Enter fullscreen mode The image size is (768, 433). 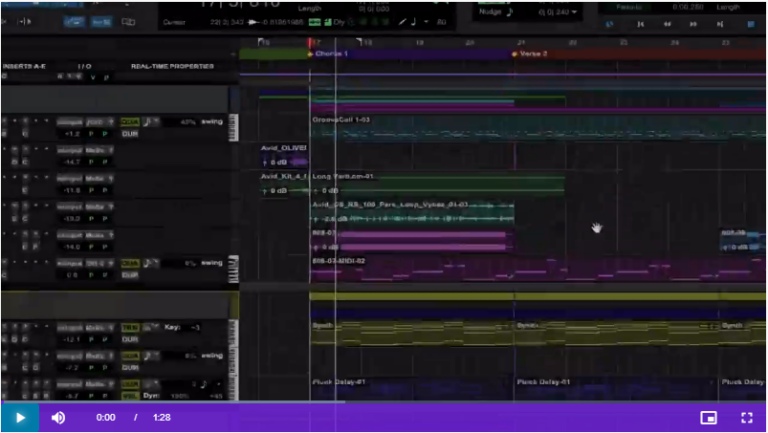click(x=746, y=417)
